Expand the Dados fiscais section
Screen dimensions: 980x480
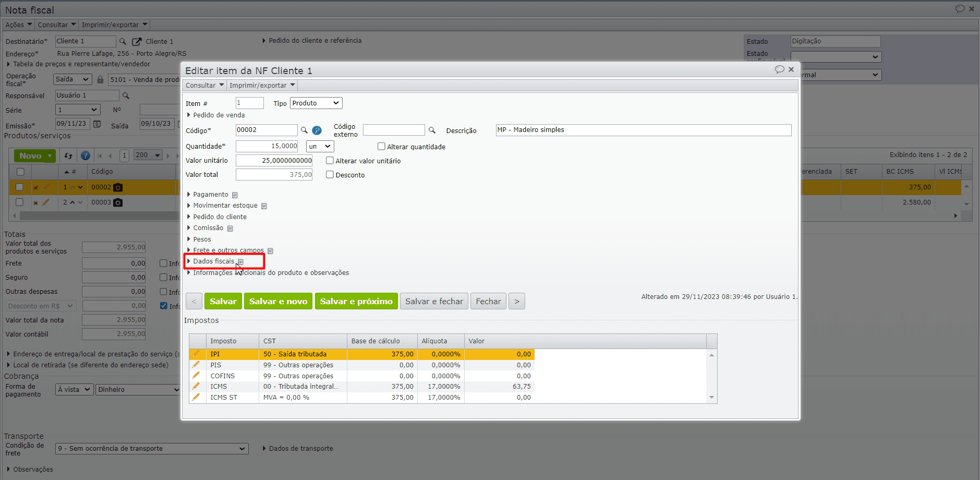click(213, 261)
